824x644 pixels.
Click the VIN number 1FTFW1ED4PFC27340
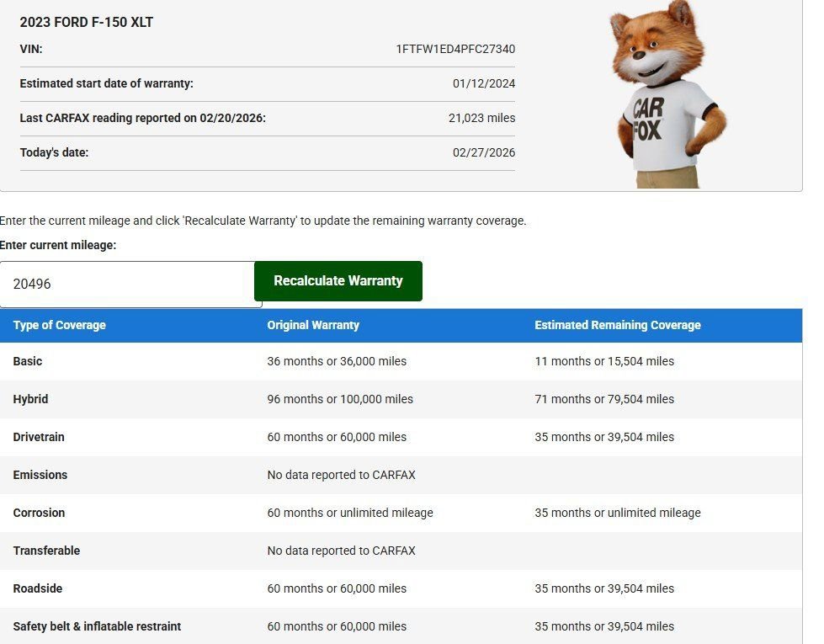click(x=455, y=49)
